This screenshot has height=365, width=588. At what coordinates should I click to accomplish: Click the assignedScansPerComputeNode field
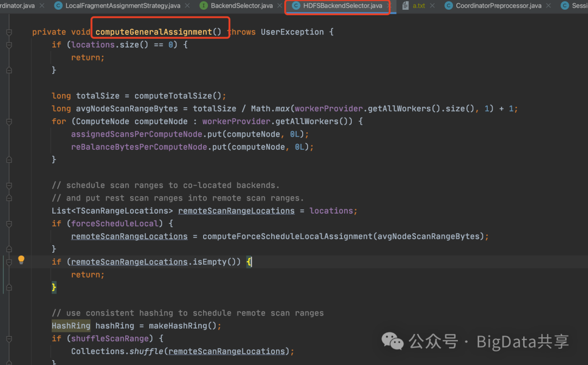coord(137,134)
